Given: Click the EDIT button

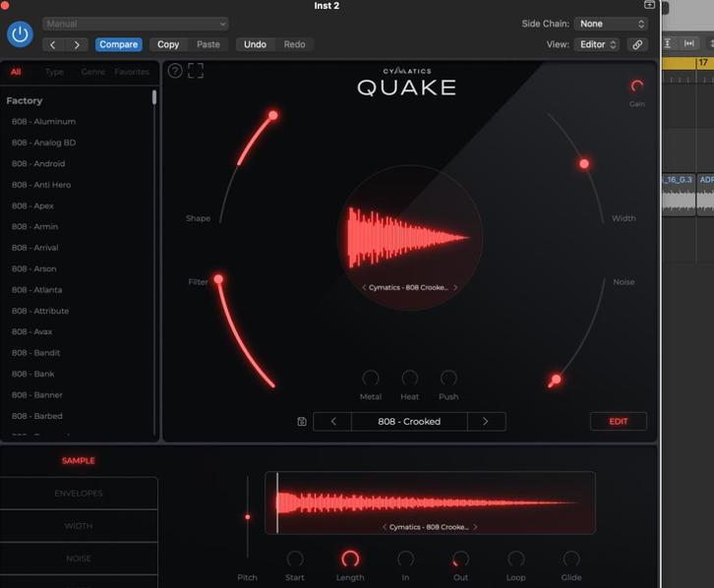Looking at the screenshot, I should (x=619, y=422).
